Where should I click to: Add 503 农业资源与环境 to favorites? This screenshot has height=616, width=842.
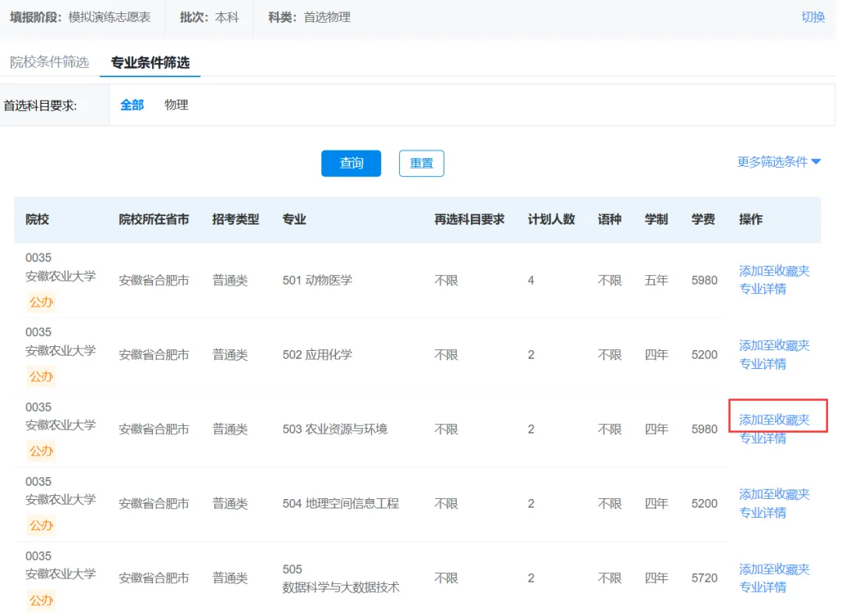click(x=774, y=420)
